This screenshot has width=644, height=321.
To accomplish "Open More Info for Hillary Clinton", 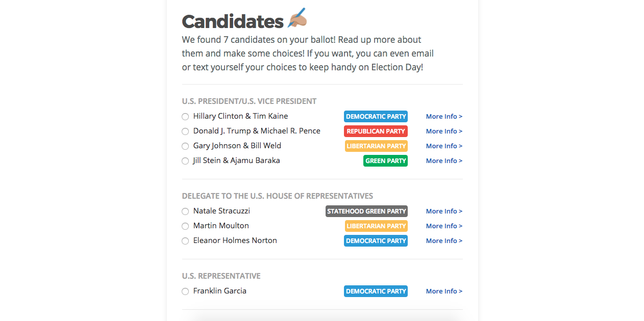I will click(x=444, y=117).
